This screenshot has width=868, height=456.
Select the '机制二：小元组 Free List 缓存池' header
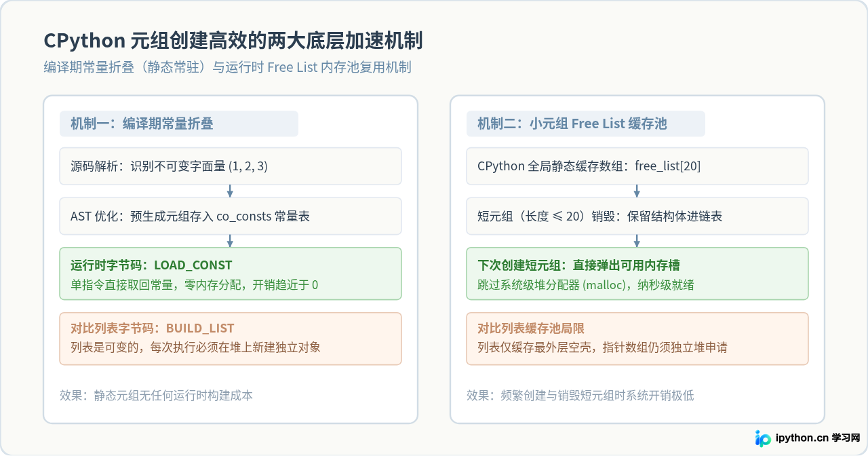pyautogui.click(x=586, y=123)
